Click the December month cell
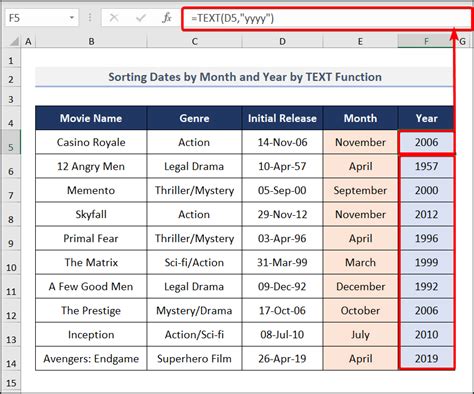 point(360,286)
